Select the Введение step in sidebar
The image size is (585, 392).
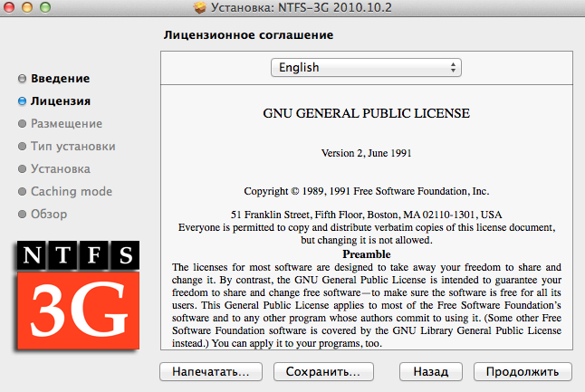pos(61,79)
